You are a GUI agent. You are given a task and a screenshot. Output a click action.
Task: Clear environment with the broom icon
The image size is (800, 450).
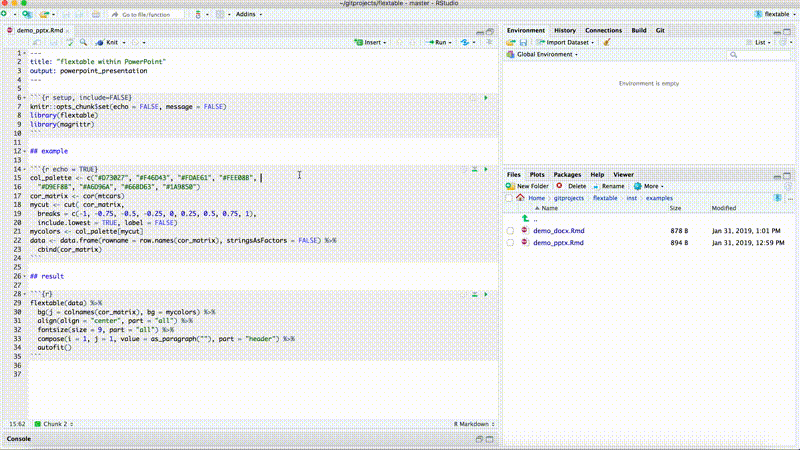607,42
